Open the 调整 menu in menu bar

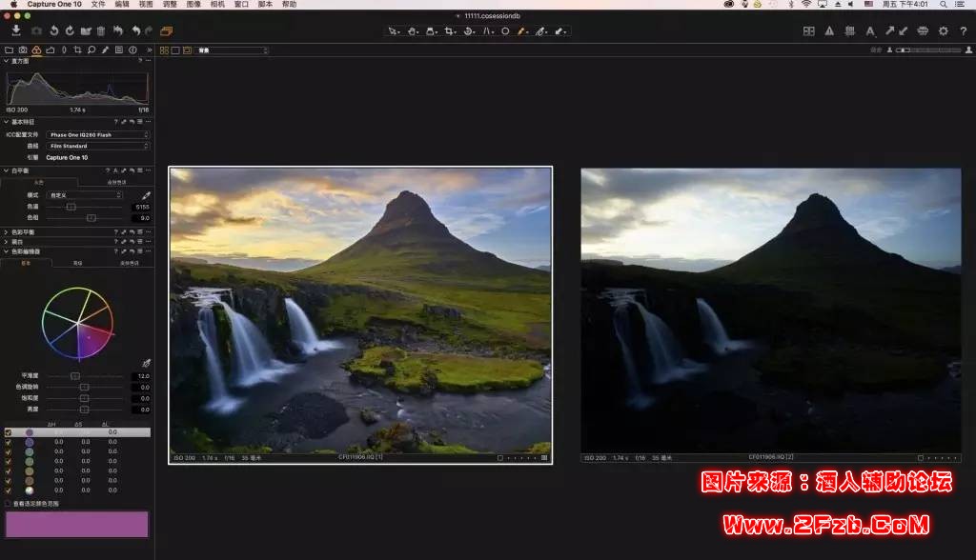pos(170,5)
